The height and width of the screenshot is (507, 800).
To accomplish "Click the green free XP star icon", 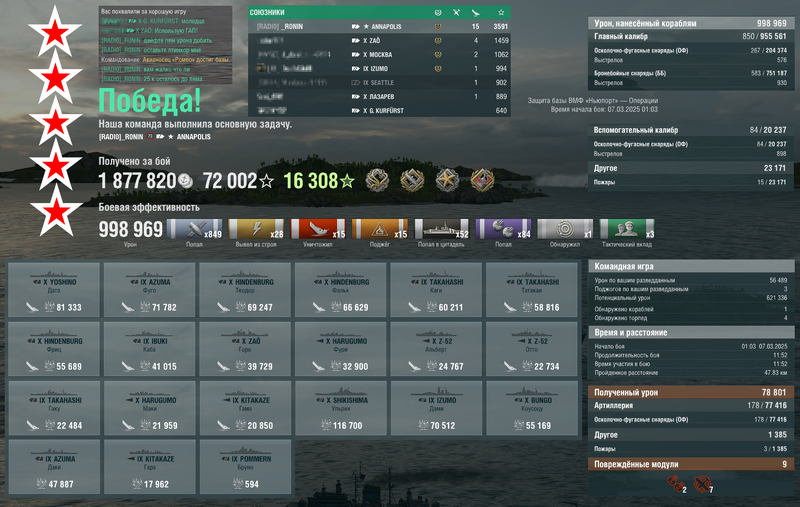I will tap(347, 181).
